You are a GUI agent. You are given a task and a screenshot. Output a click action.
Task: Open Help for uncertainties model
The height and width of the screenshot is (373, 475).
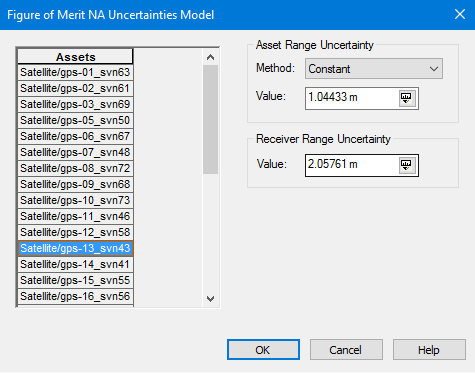click(429, 350)
